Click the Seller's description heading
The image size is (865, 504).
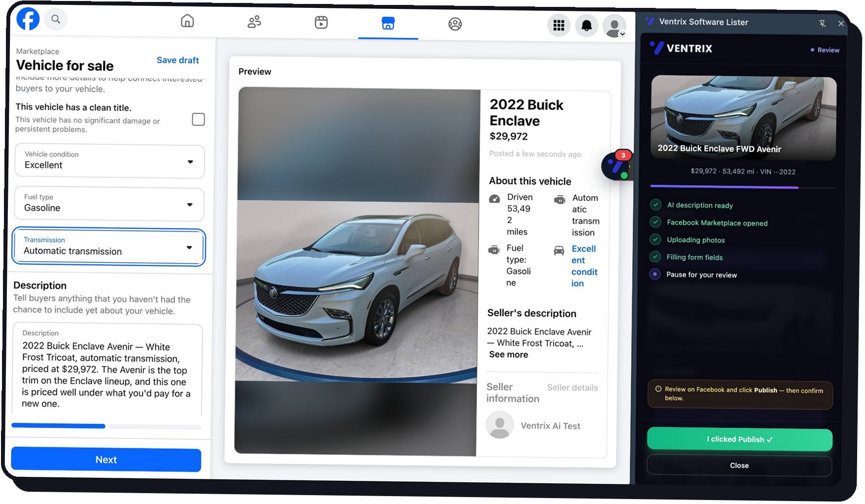point(532,313)
